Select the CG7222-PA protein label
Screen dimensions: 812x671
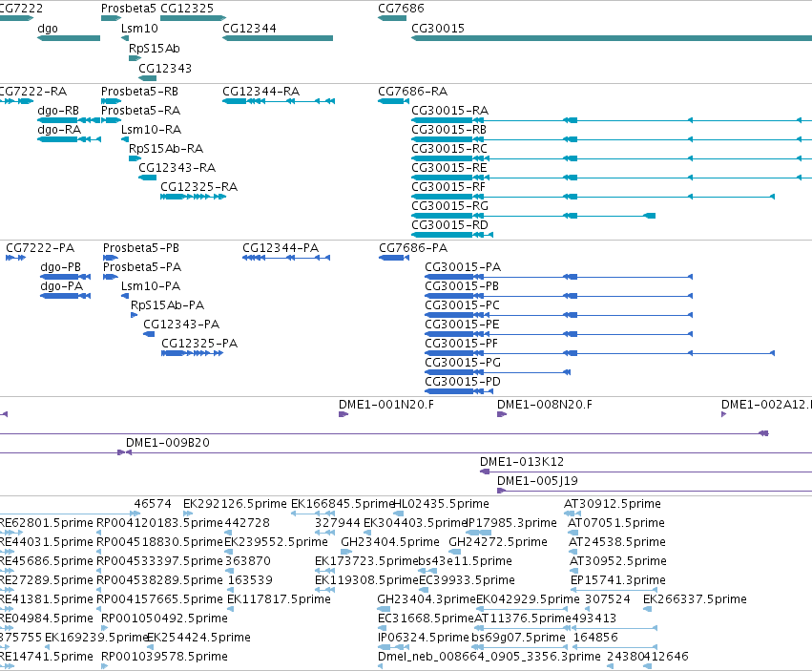point(40,248)
